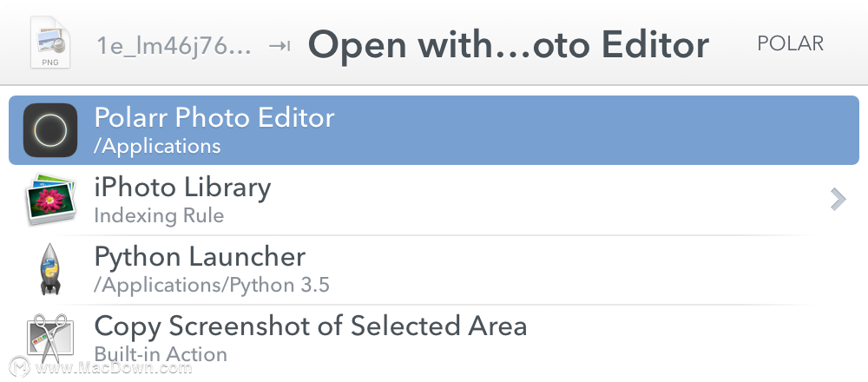
Task: Click the 1e_lm46j76 file name
Action: click(174, 46)
